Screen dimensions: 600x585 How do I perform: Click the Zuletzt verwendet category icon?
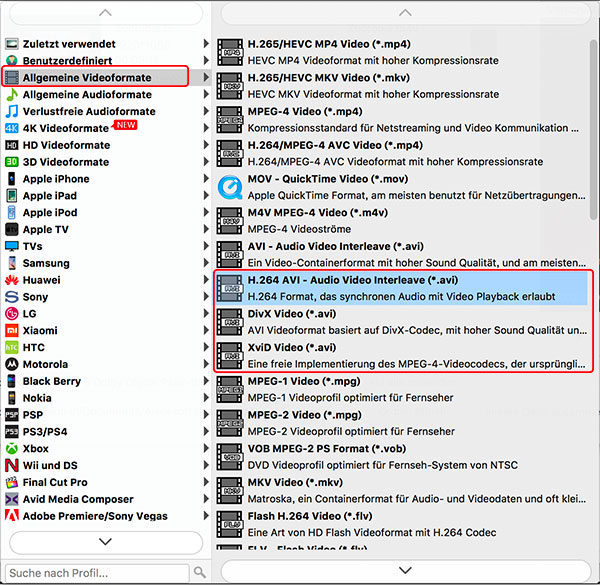click(12, 44)
